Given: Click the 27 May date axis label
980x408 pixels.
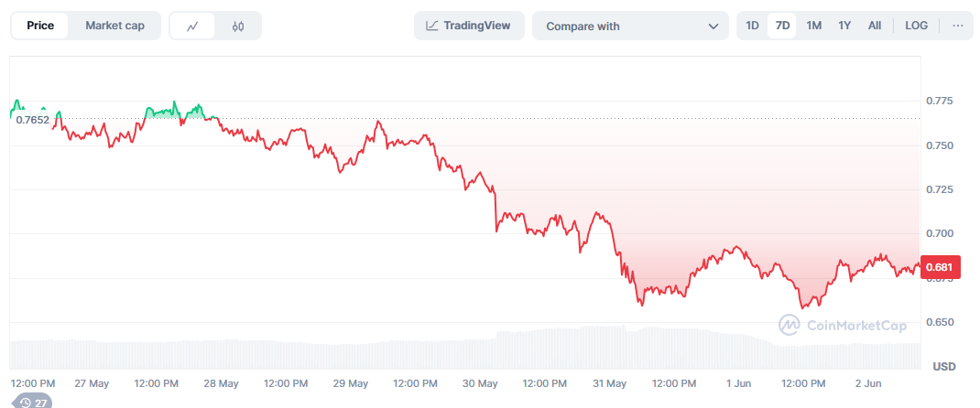Looking at the screenshot, I should click(92, 383).
